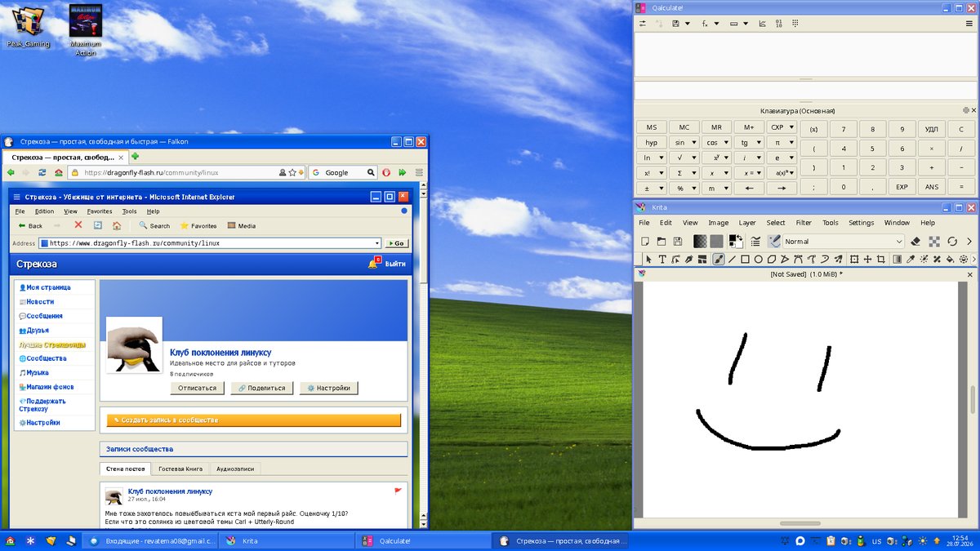Image resolution: width=980 pixels, height=551 pixels.
Task: Choose the Ellipse tool in Krita
Action: [x=759, y=260]
